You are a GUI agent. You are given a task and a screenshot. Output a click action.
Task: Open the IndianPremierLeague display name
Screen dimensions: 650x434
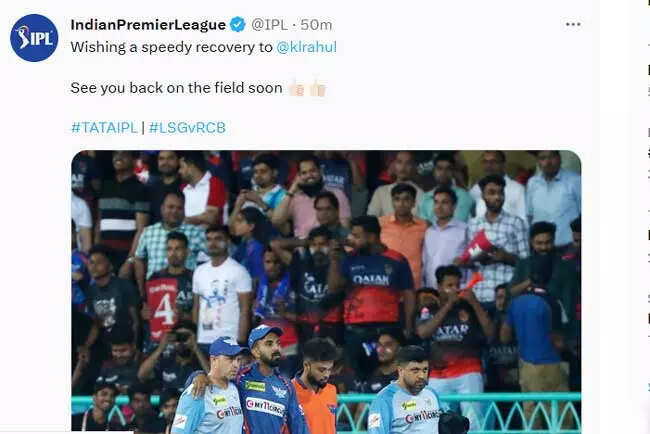[148, 25]
